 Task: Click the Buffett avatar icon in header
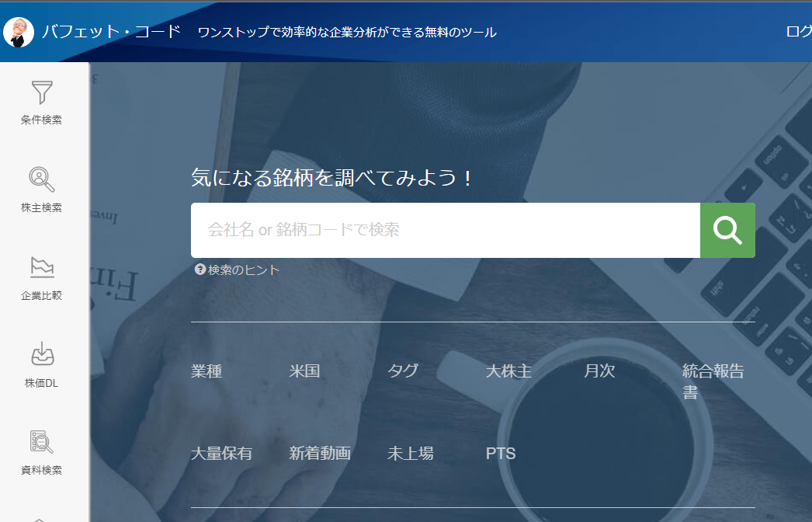[x=19, y=32]
